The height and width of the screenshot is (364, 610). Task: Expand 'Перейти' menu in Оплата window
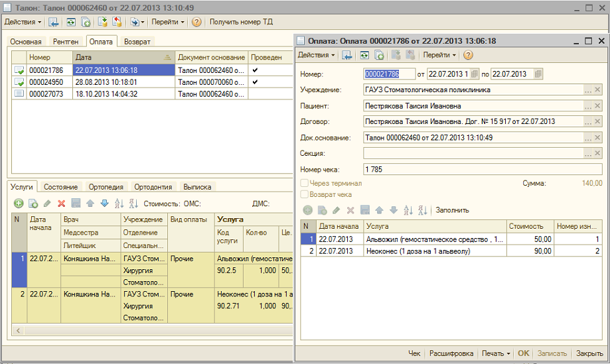[x=439, y=55]
